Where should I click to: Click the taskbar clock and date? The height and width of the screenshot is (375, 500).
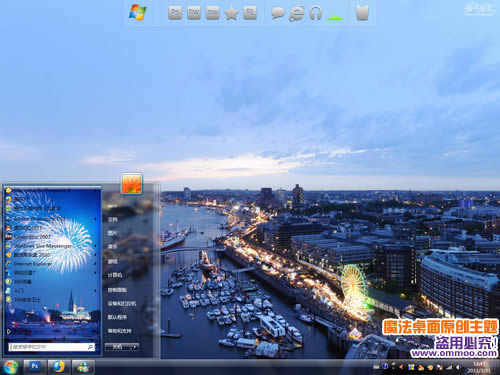479,367
